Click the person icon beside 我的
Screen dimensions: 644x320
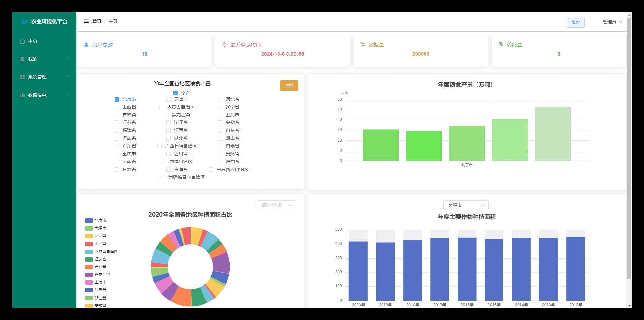click(x=23, y=59)
